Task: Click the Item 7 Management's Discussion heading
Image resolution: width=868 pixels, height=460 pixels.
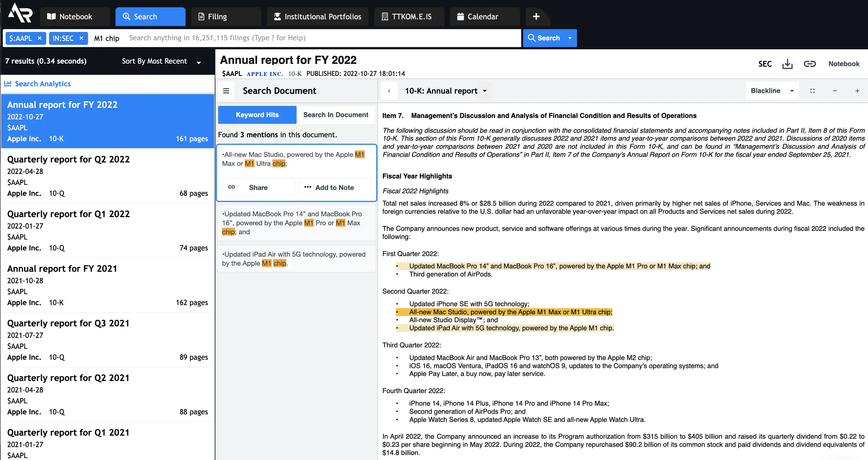Action: [x=539, y=115]
